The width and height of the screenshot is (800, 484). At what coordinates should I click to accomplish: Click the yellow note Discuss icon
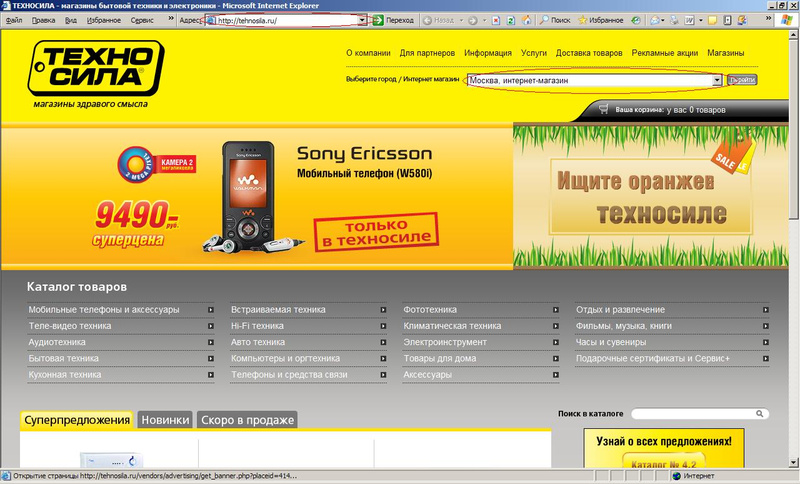pyautogui.click(x=713, y=20)
